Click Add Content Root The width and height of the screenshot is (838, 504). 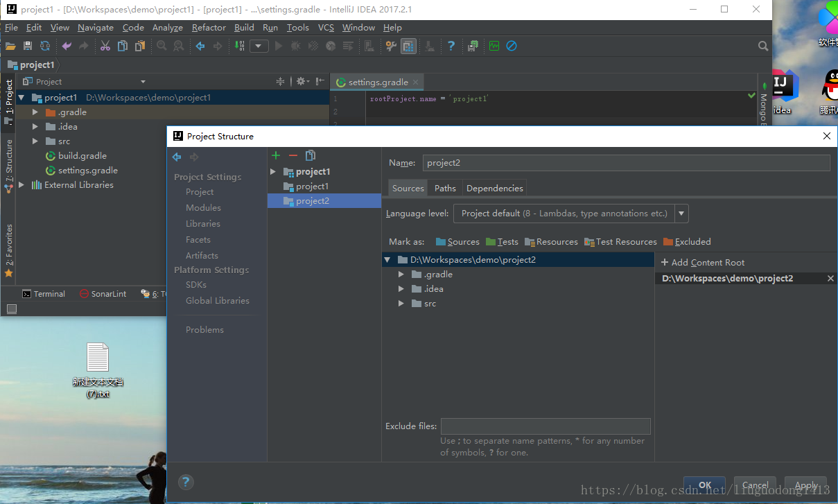pos(703,263)
